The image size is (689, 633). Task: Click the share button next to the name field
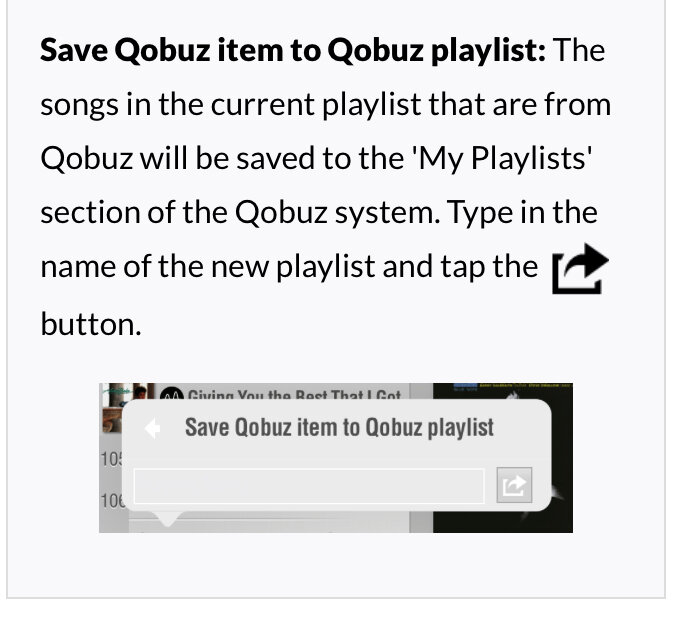(514, 485)
